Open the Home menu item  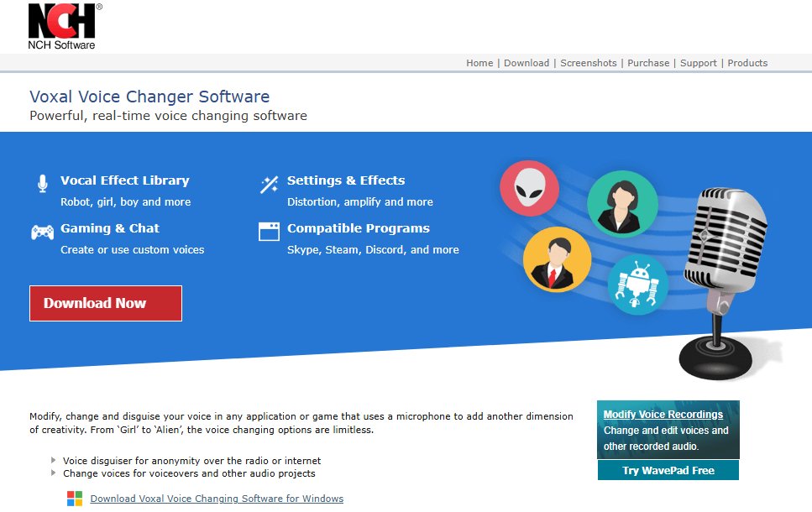point(479,63)
